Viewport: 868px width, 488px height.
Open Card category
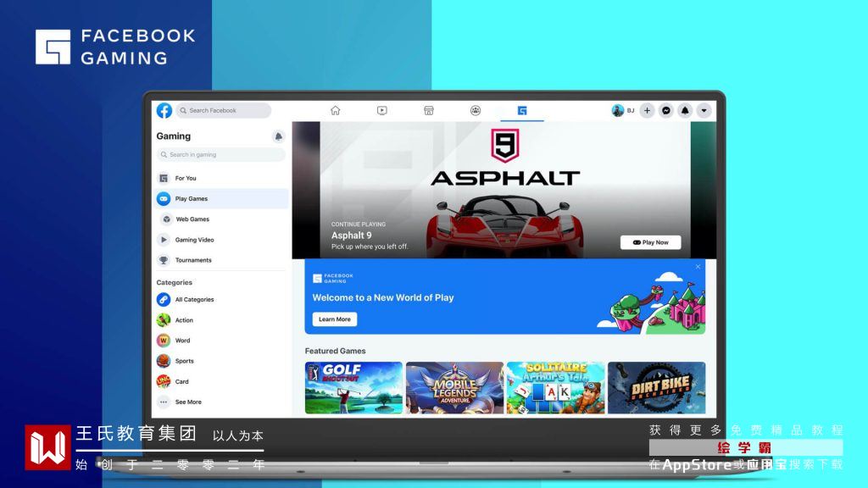click(221, 381)
